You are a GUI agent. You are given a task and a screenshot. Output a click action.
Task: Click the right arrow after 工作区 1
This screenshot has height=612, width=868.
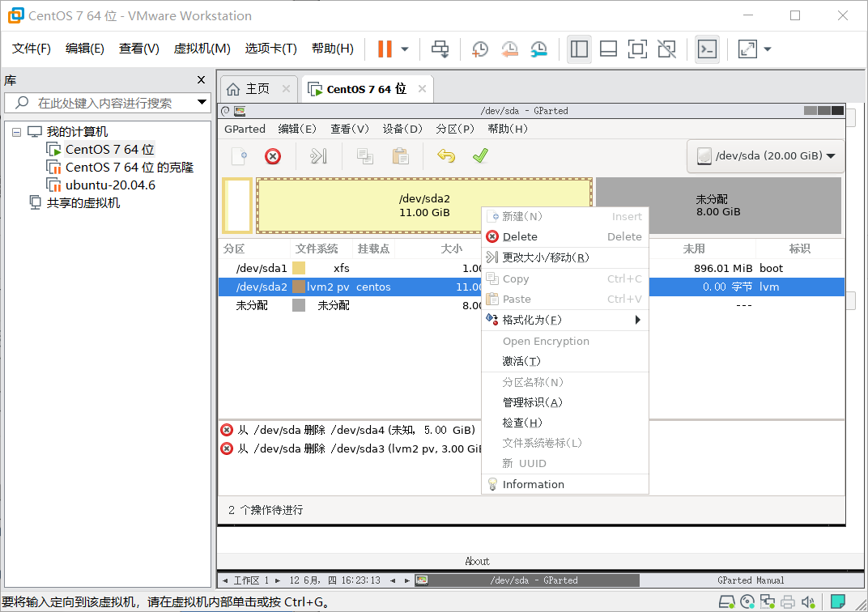tap(278, 580)
